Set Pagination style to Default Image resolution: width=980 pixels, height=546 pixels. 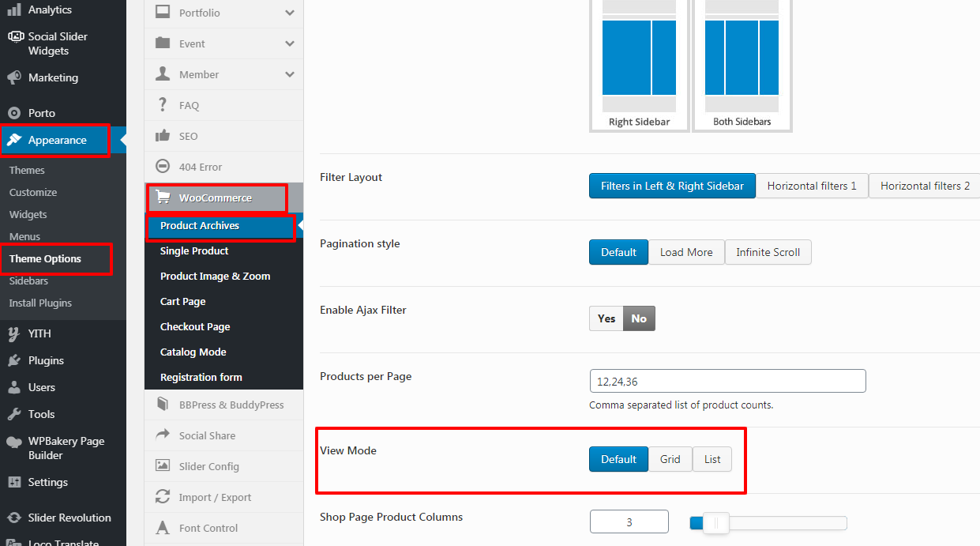(618, 252)
